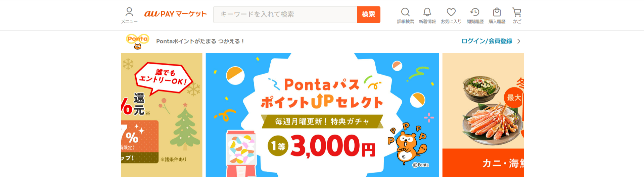Click Pontaポイントがたまる つかえる text
Viewport: 644px width, 177px height.
click(x=200, y=41)
